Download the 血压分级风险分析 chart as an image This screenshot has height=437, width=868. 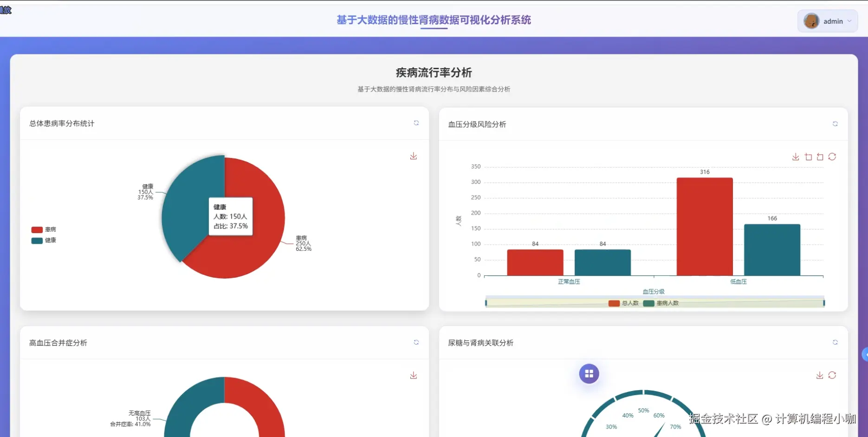coord(796,157)
